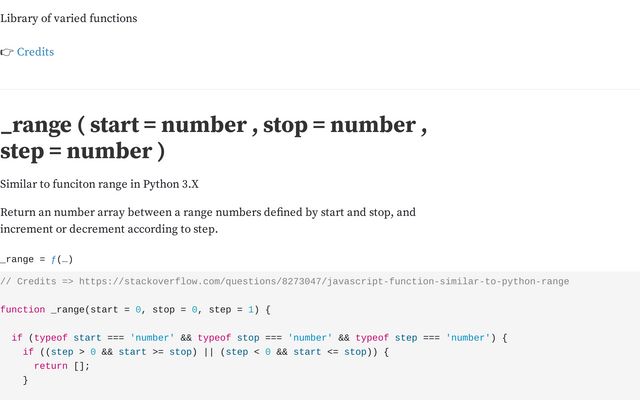Click the empty array brackets after return

(79, 366)
